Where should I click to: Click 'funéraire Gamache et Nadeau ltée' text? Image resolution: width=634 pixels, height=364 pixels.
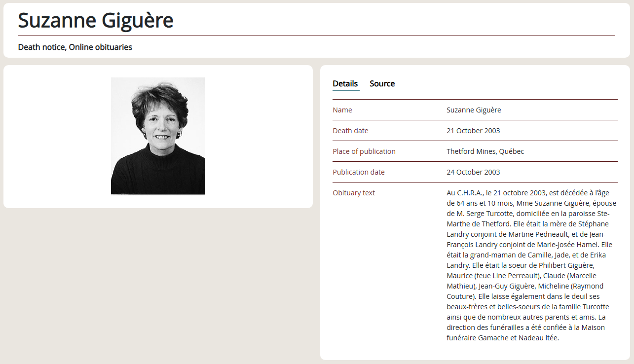point(502,338)
